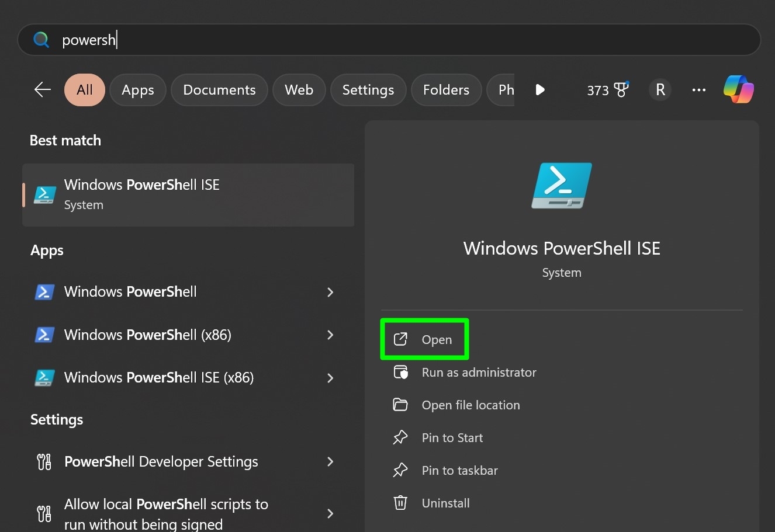
Task: Select the All filter tab
Action: tap(85, 90)
